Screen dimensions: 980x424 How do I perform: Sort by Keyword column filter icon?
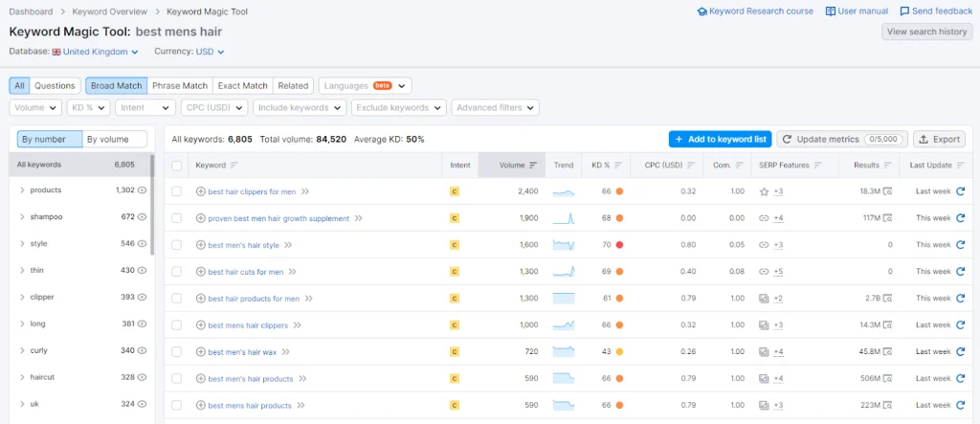coord(234,165)
